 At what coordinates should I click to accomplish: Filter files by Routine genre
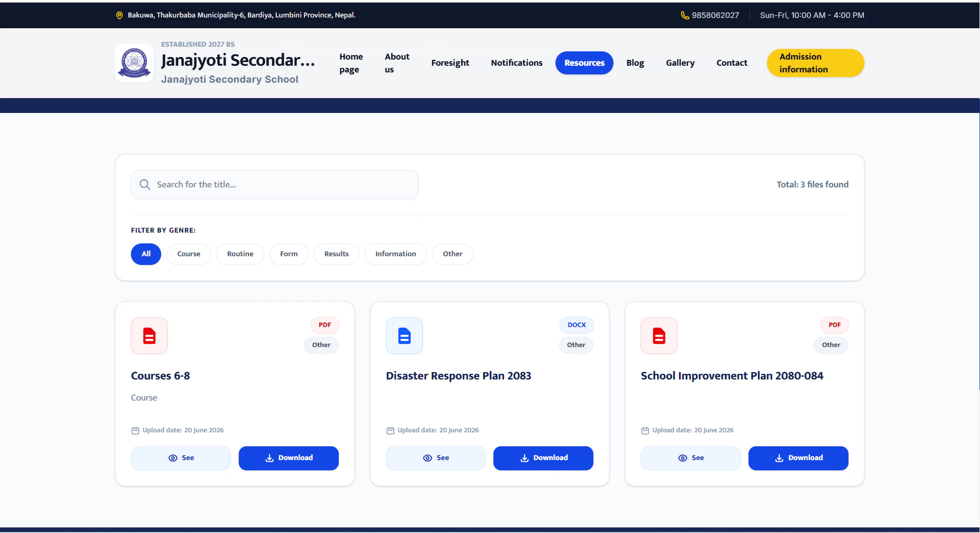[240, 254]
